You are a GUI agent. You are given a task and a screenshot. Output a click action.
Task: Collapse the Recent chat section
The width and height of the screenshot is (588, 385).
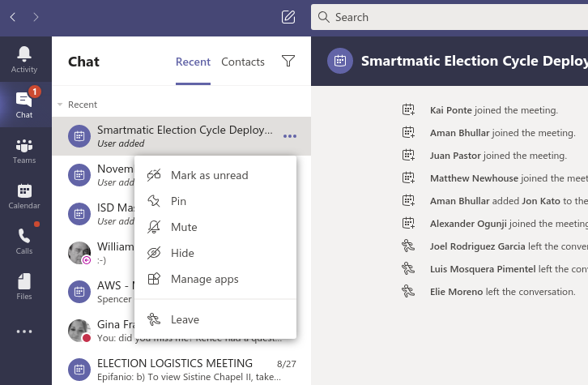pos(60,105)
